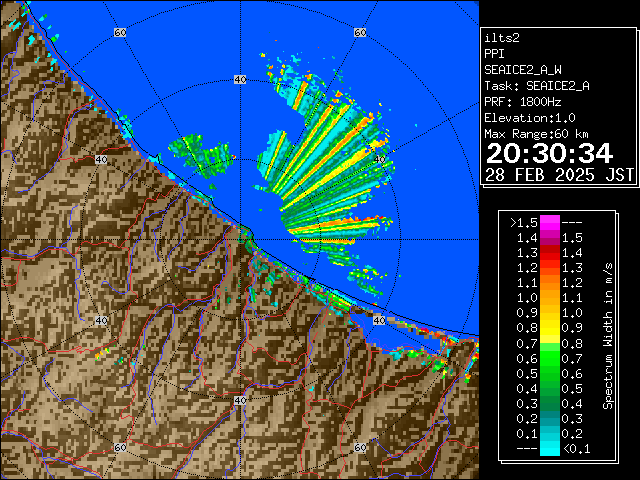Click the radar site name "ilts2"
This screenshot has width=640, height=480.
pos(502,38)
